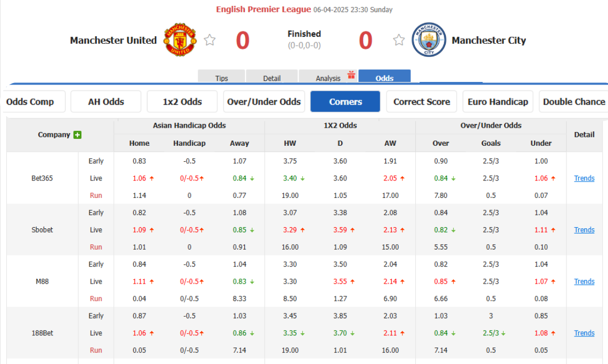Image resolution: width=608 pixels, height=364 pixels.
Task: Open the M88 Trends link
Action: (x=584, y=282)
